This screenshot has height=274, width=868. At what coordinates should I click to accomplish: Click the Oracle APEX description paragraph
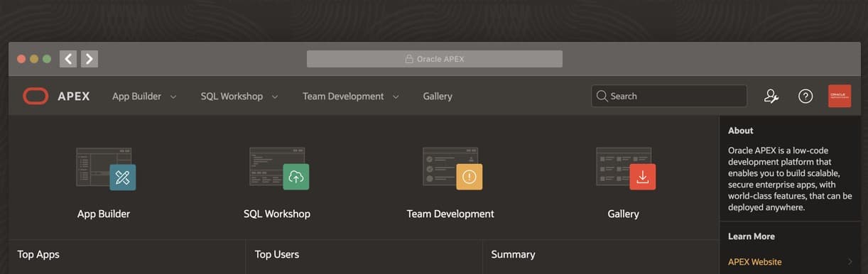click(x=790, y=179)
